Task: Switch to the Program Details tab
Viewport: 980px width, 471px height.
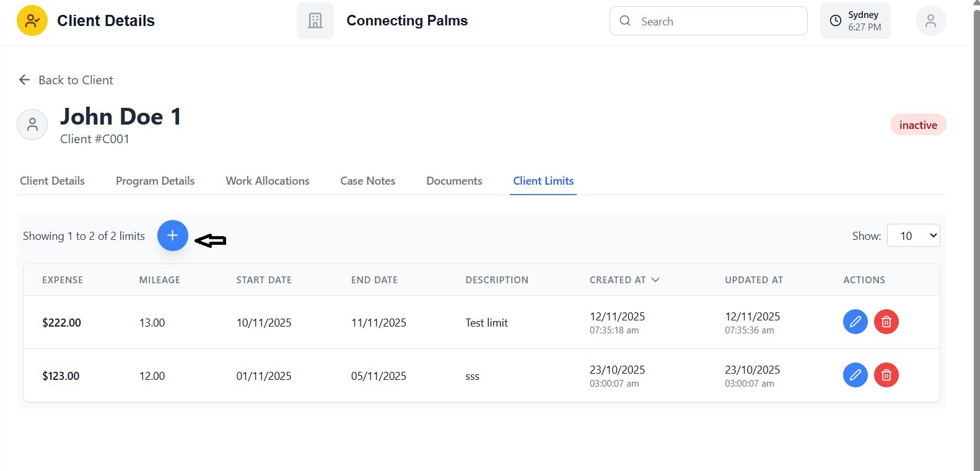Action: [x=155, y=181]
